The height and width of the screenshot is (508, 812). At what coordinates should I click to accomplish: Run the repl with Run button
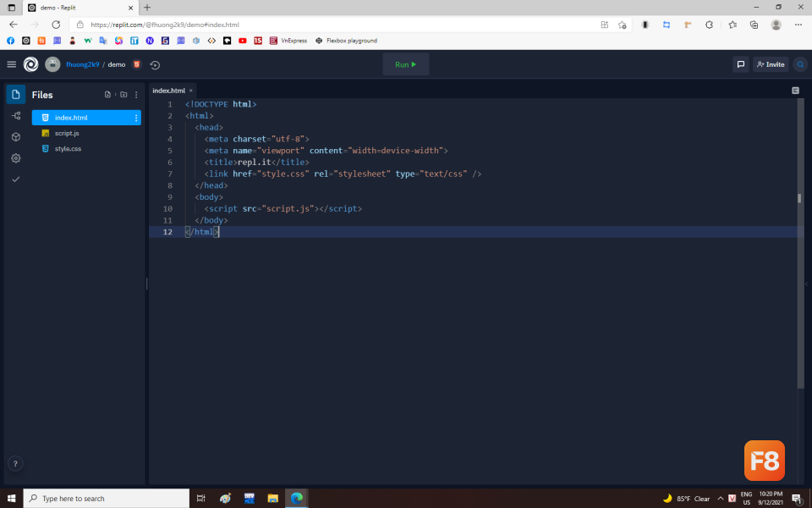[405, 64]
